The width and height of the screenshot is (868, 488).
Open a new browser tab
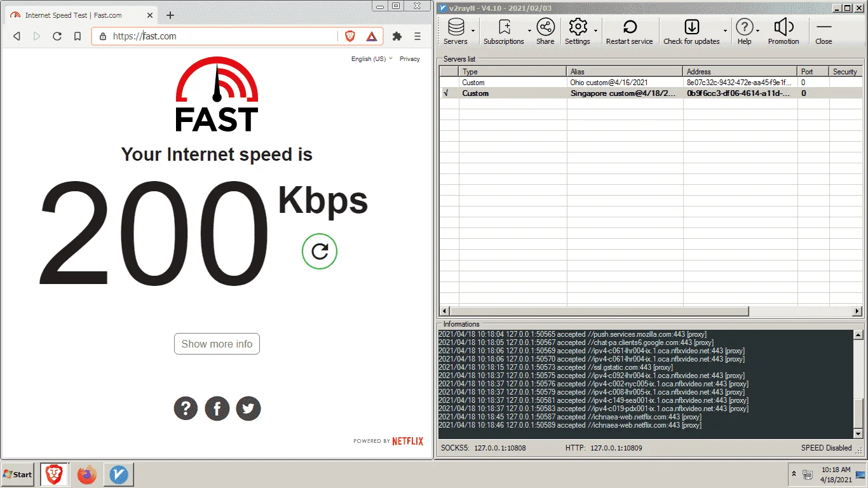click(170, 15)
